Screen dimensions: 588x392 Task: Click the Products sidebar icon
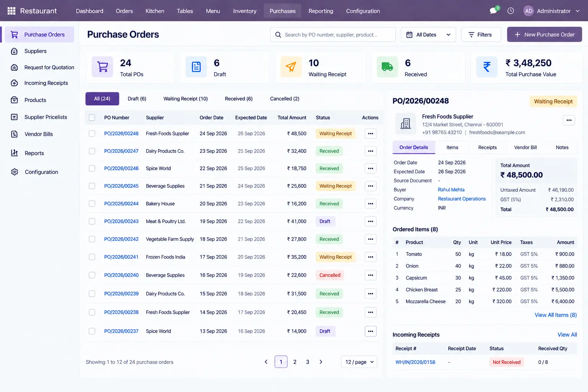15,100
